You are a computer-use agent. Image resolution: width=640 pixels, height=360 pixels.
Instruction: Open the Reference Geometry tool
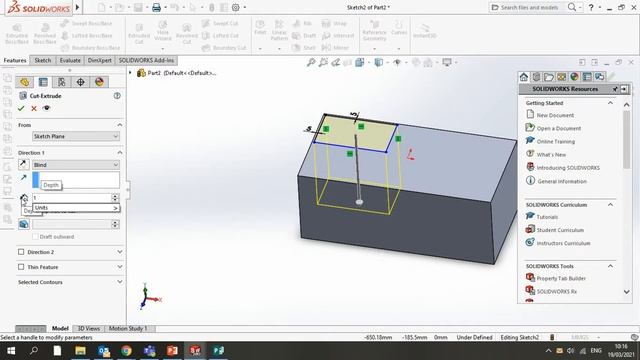[374, 30]
